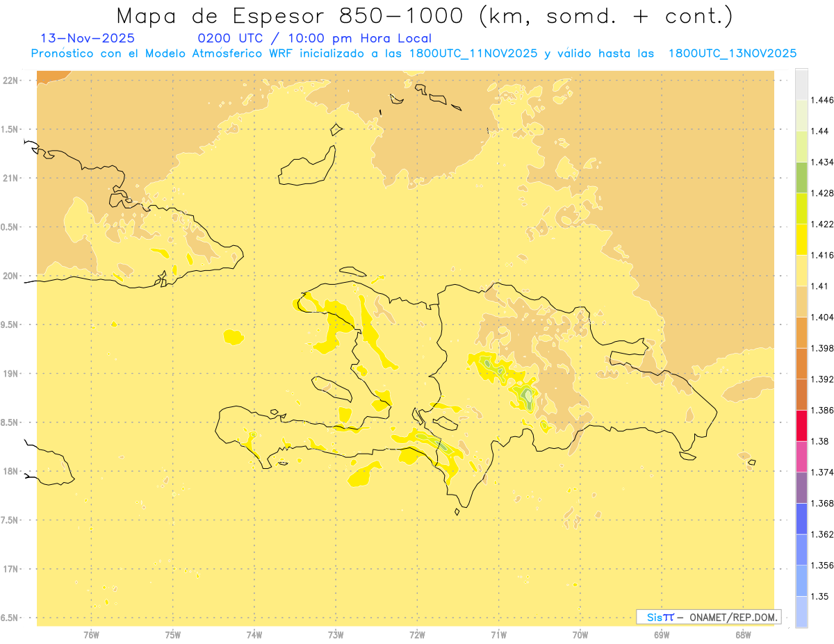Click the colorbar value 1.362
Viewport: 834px width, 644px height.
[822, 534]
